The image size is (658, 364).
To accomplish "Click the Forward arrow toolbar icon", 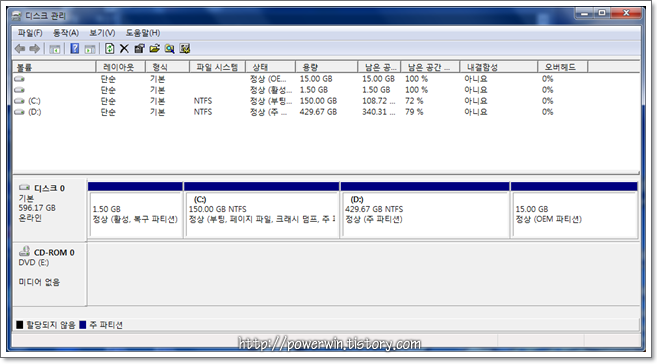I will click(35, 49).
